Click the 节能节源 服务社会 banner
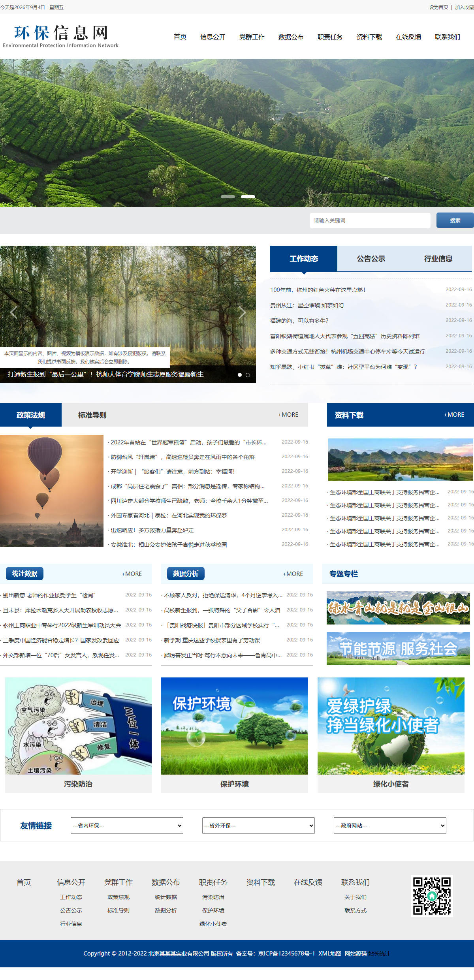Viewport: 474px width, 980px height. (x=398, y=649)
